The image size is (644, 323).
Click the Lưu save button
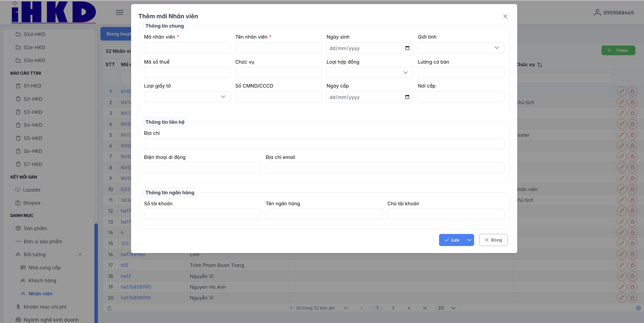tap(452, 240)
